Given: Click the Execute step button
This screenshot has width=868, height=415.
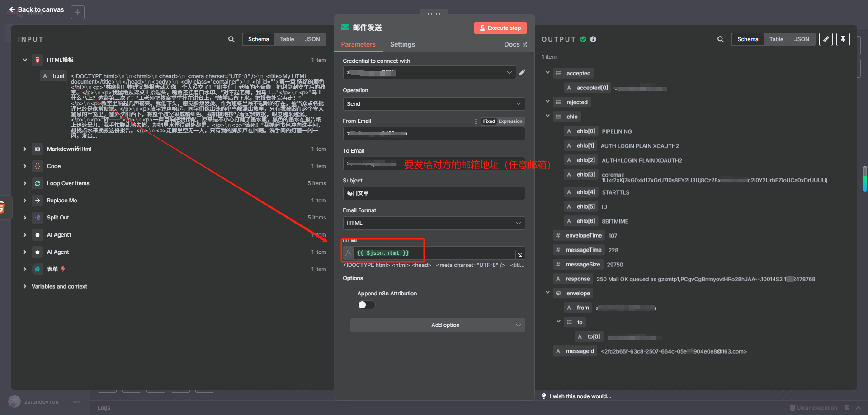Looking at the screenshot, I should tap(500, 28).
